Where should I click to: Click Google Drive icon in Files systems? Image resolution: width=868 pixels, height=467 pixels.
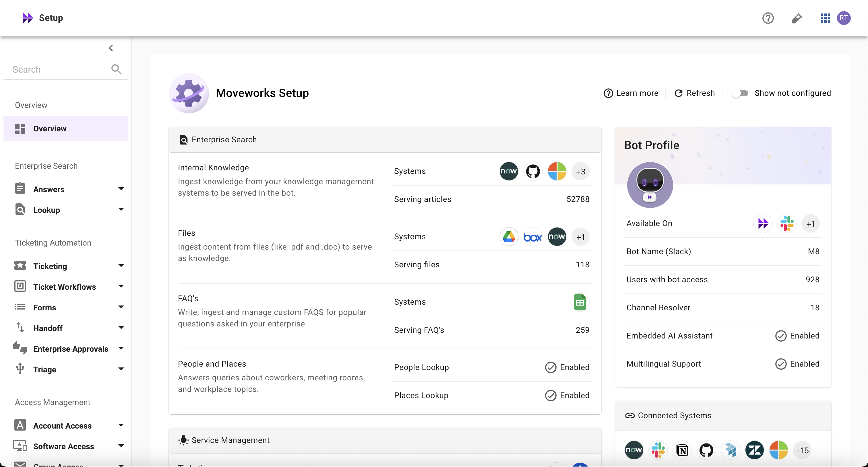click(508, 237)
